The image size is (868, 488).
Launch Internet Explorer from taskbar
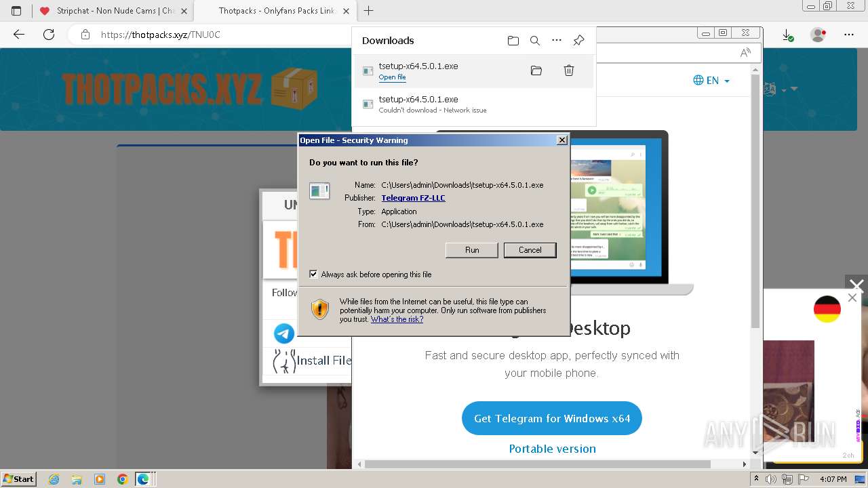[x=54, y=479]
